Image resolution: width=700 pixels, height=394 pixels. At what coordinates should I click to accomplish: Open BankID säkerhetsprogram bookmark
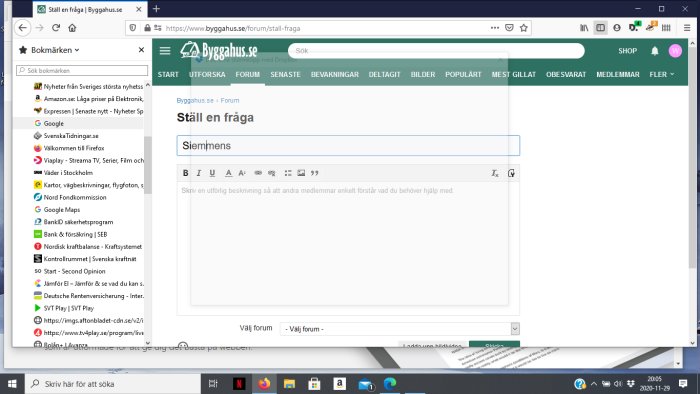[x=78, y=222]
